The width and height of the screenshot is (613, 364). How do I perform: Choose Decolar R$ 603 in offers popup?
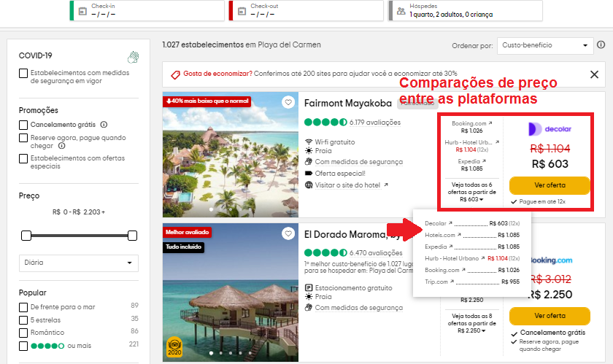472,223
